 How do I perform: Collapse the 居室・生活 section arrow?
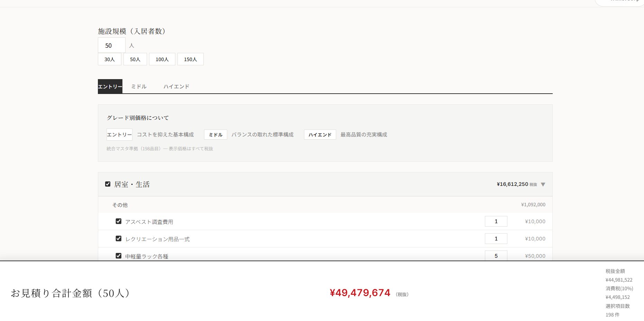pyautogui.click(x=543, y=185)
